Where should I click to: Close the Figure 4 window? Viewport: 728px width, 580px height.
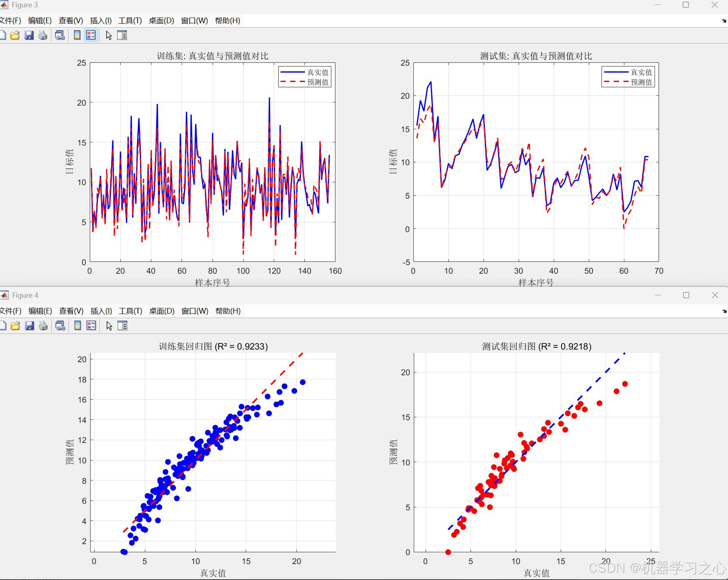tap(715, 295)
